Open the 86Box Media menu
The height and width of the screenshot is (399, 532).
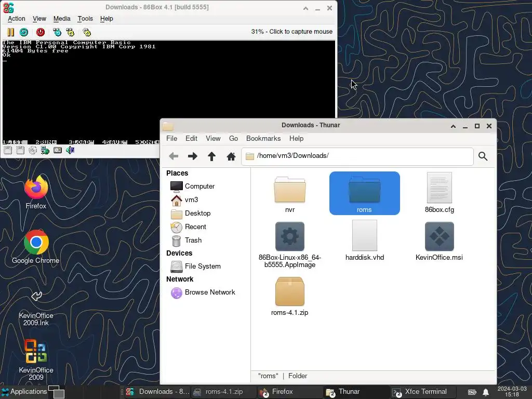click(x=62, y=19)
